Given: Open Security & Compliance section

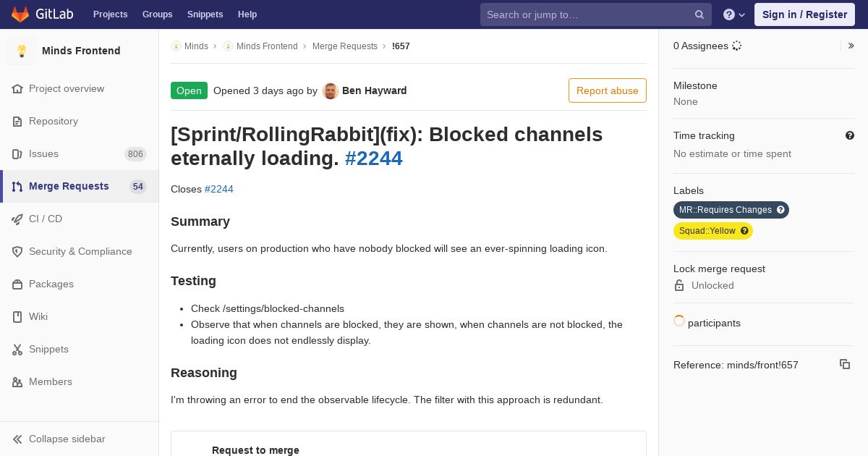Looking at the screenshot, I should [x=80, y=251].
